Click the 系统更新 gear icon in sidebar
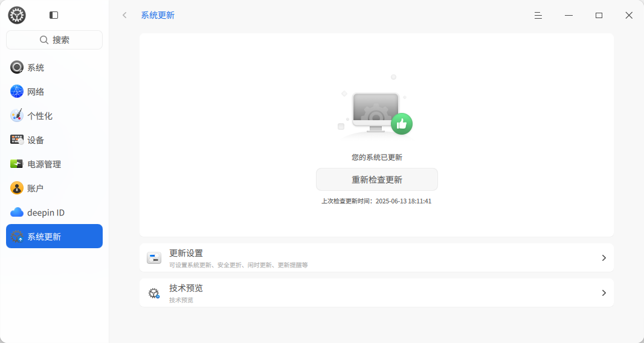 pyautogui.click(x=17, y=237)
